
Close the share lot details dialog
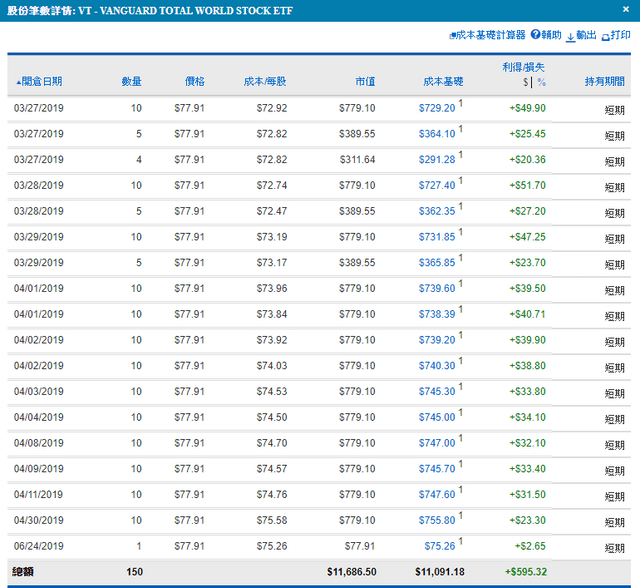[626, 9]
